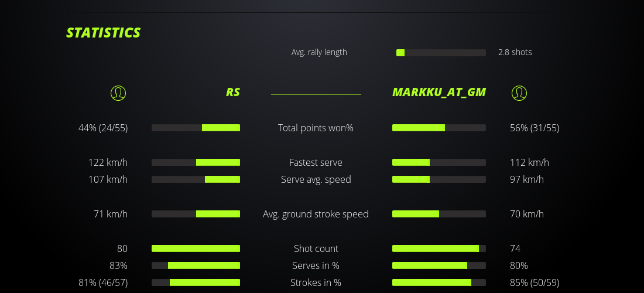The image size is (644, 293).
Task: Click the Avg. rally length bar
Action: click(441, 53)
